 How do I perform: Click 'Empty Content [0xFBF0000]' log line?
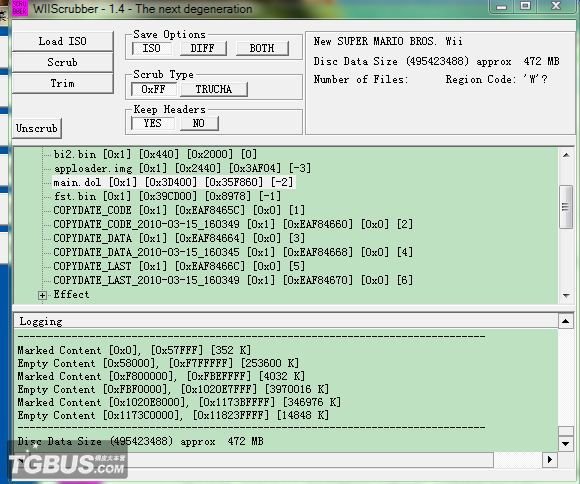click(173, 389)
